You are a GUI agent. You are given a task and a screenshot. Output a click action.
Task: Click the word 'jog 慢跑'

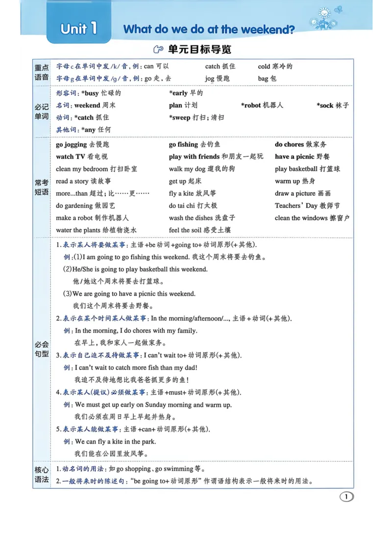click(x=217, y=78)
